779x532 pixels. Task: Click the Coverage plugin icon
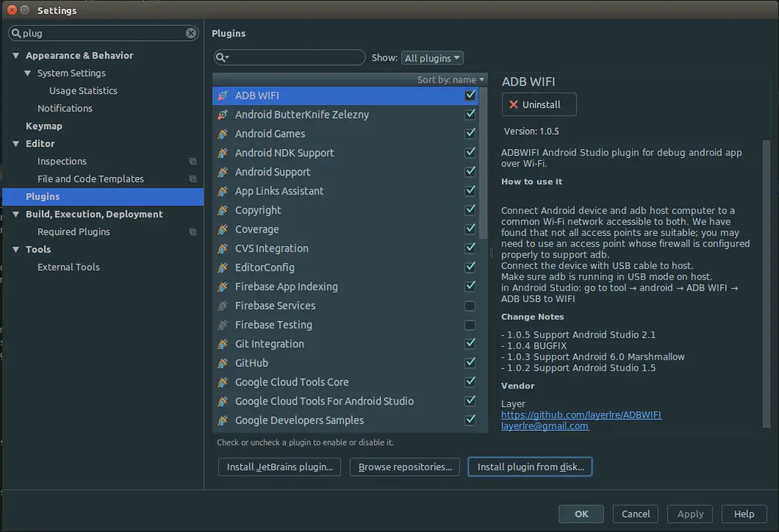[223, 229]
